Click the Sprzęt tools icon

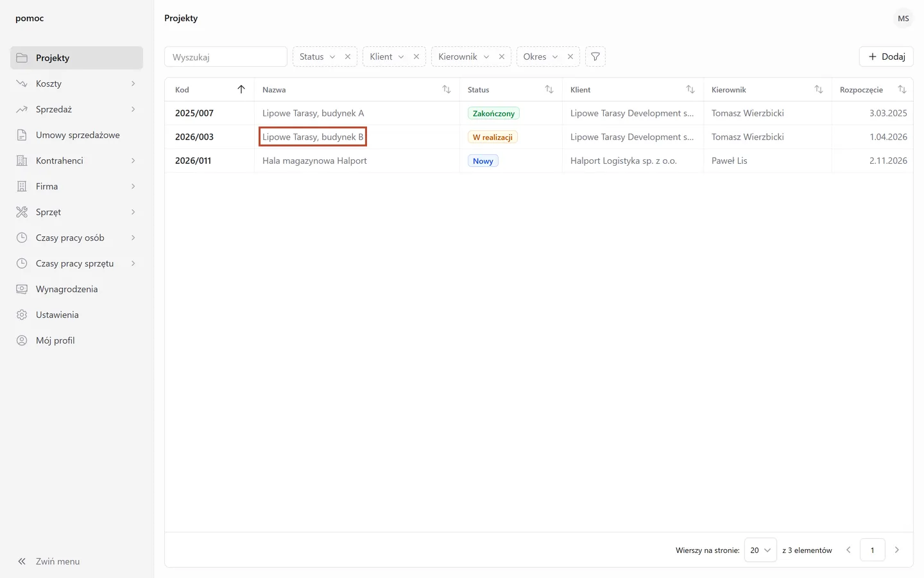pyautogui.click(x=22, y=212)
